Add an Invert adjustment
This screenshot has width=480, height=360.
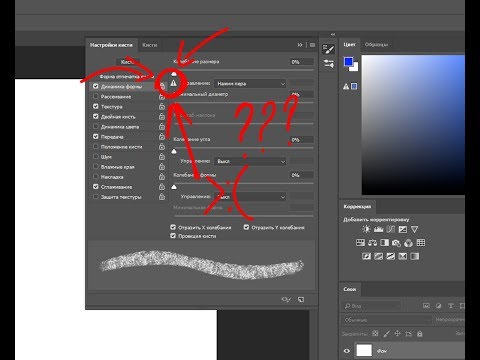click(x=366, y=256)
